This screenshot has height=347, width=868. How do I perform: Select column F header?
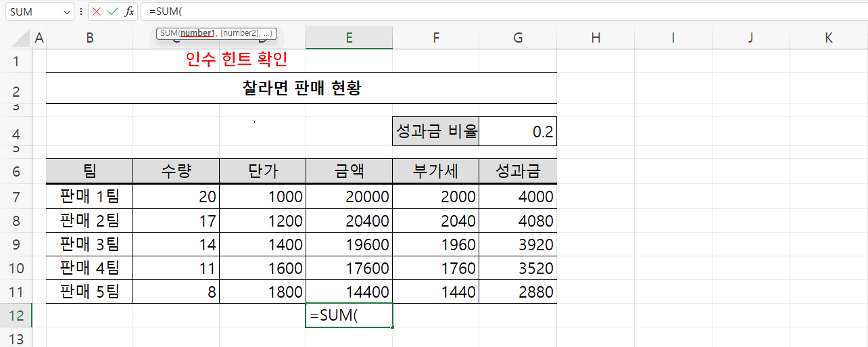tap(435, 38)
